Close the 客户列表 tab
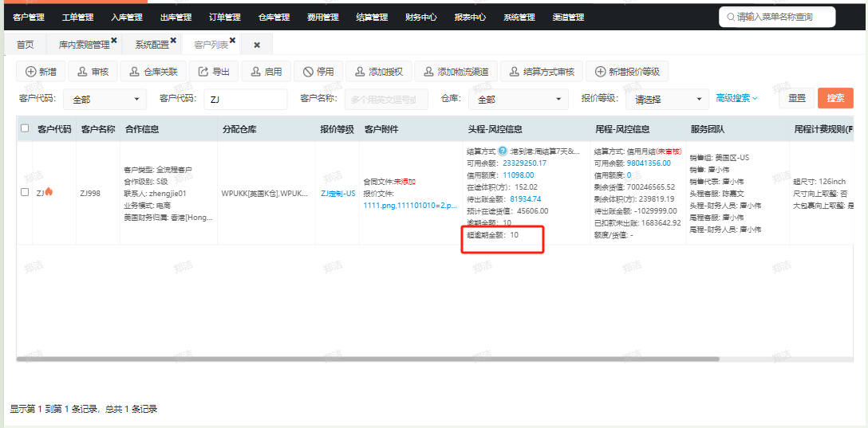The image size is (868, 428). pos(232,41)
